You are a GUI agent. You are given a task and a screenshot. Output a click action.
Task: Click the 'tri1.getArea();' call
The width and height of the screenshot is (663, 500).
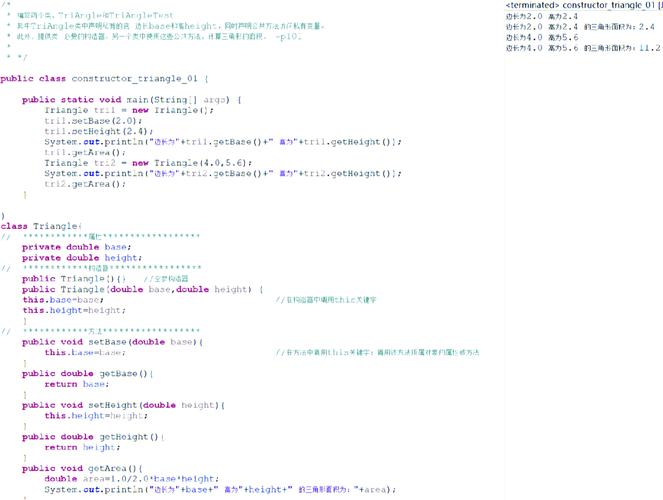point(85,153)
